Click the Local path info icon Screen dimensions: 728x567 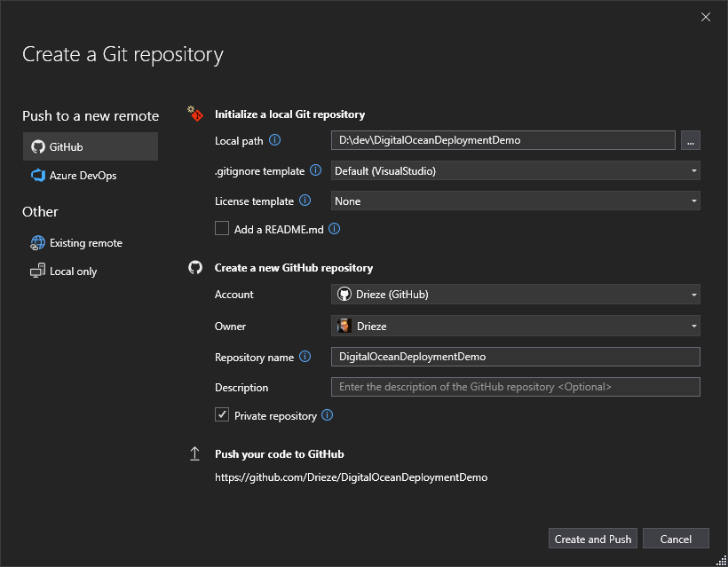pyautogui.click(x=275, y=140)
